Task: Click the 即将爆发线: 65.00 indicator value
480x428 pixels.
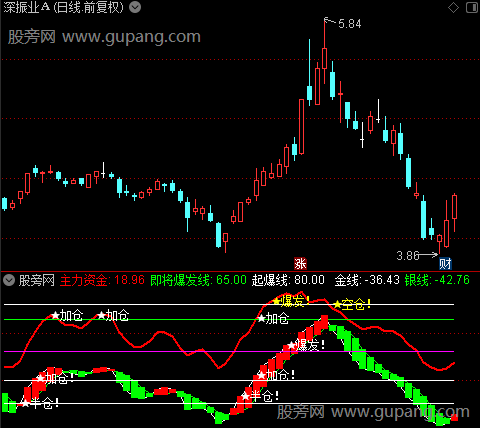Action: (198, 280)
